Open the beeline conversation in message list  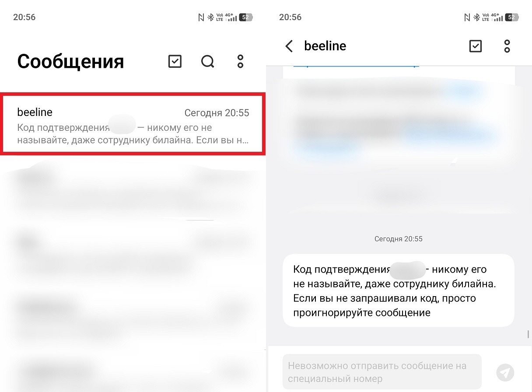pos(133,124)
